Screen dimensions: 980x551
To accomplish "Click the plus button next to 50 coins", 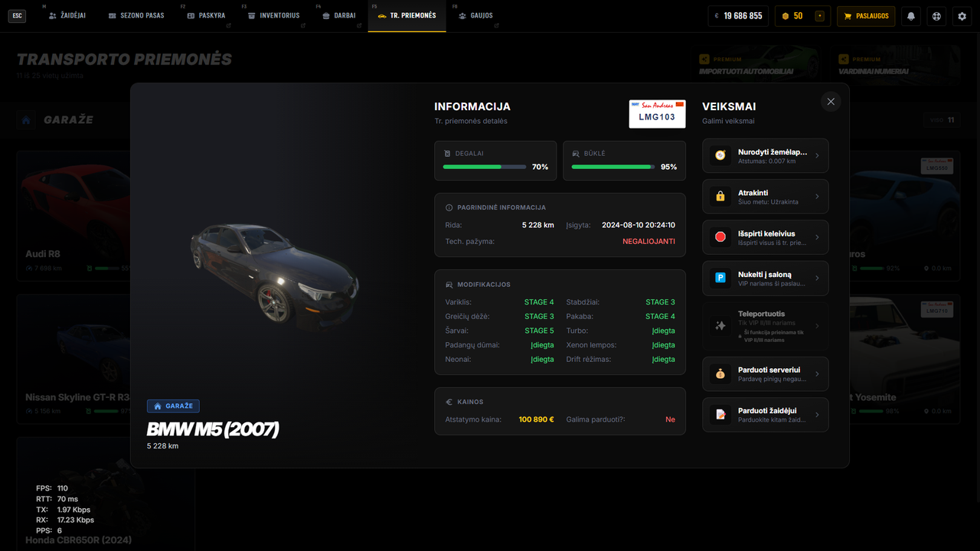I will [820, 15].
